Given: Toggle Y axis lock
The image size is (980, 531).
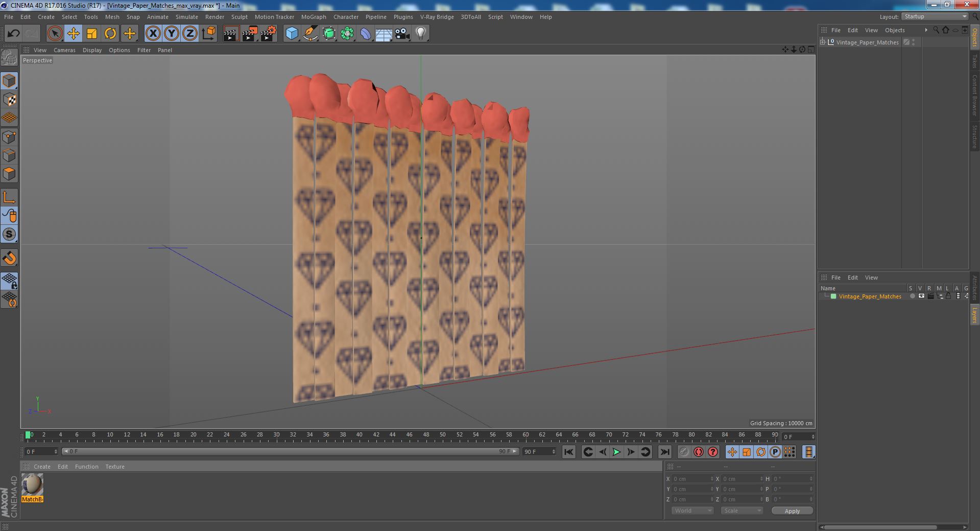Looking at the screenshot, I should tap(172, 34).
